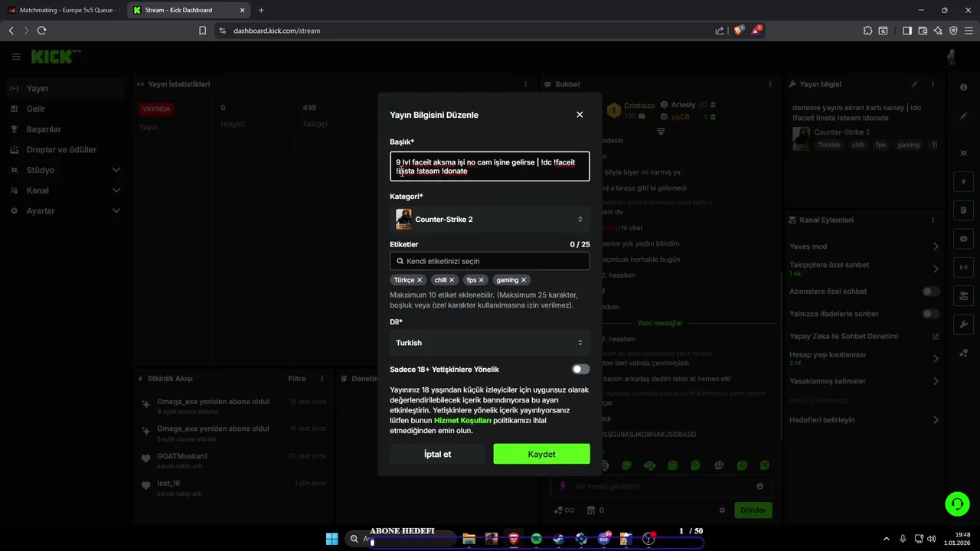The height and width of the screenshot is (551, 980).
Task: Click Yasaklanmış kelimeler row
Action: (864, 381)
